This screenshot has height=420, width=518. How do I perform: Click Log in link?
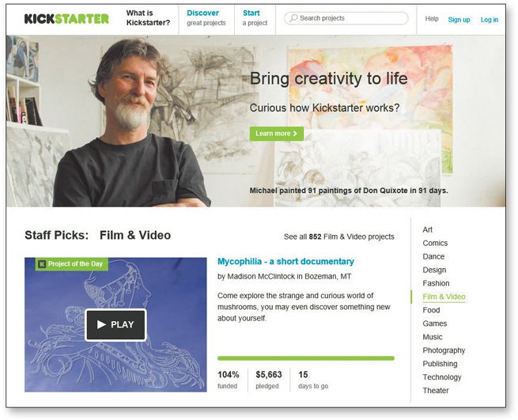click(490, 20)
